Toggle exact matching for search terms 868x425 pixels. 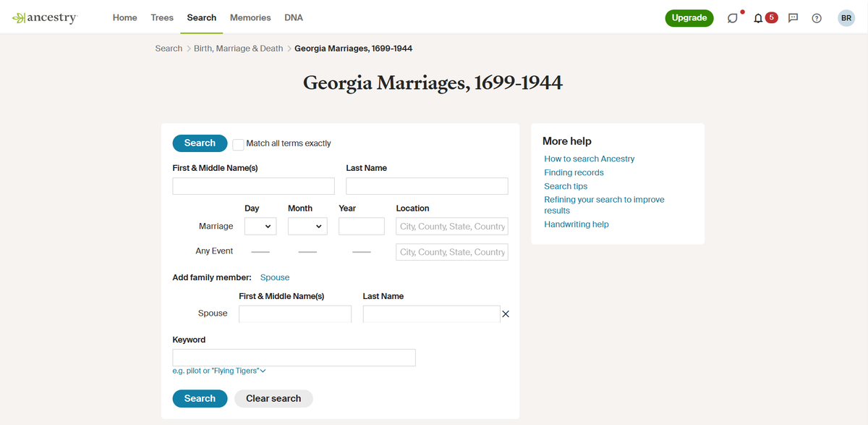pos(238,144)
